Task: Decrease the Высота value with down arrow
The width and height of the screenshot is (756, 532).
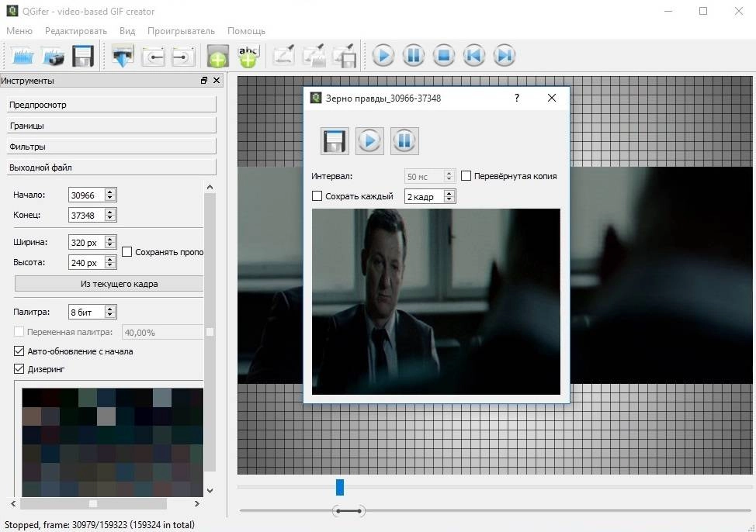Action: 110,265
